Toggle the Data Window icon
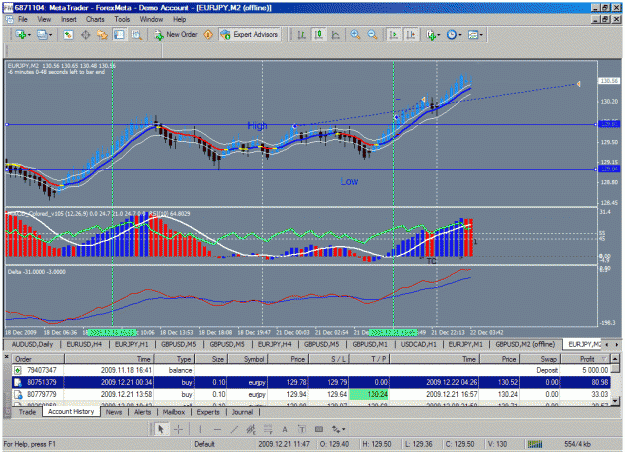The width and height of the screenshot is (625, 452). point(86,35)
